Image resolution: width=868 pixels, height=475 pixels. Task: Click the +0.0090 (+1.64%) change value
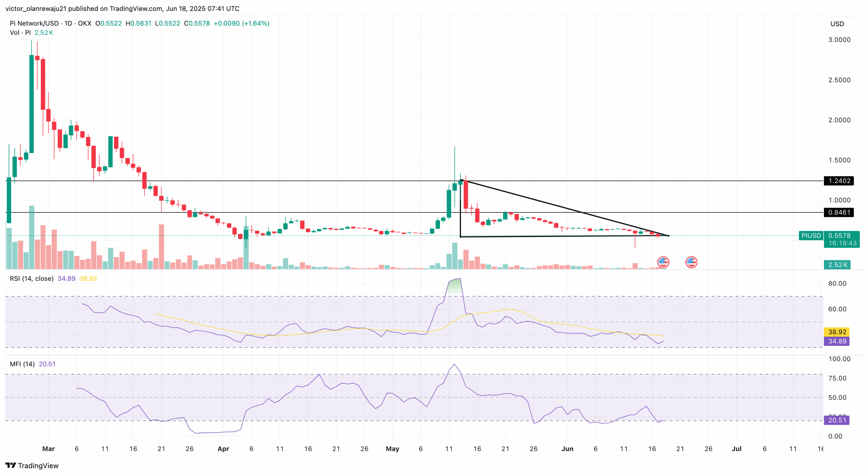[241, 23]
